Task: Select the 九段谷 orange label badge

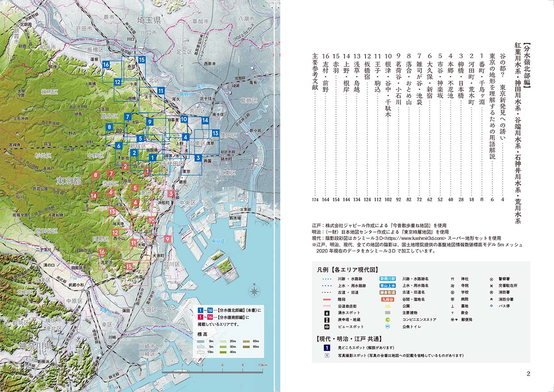Action: (x=388, y=299)
